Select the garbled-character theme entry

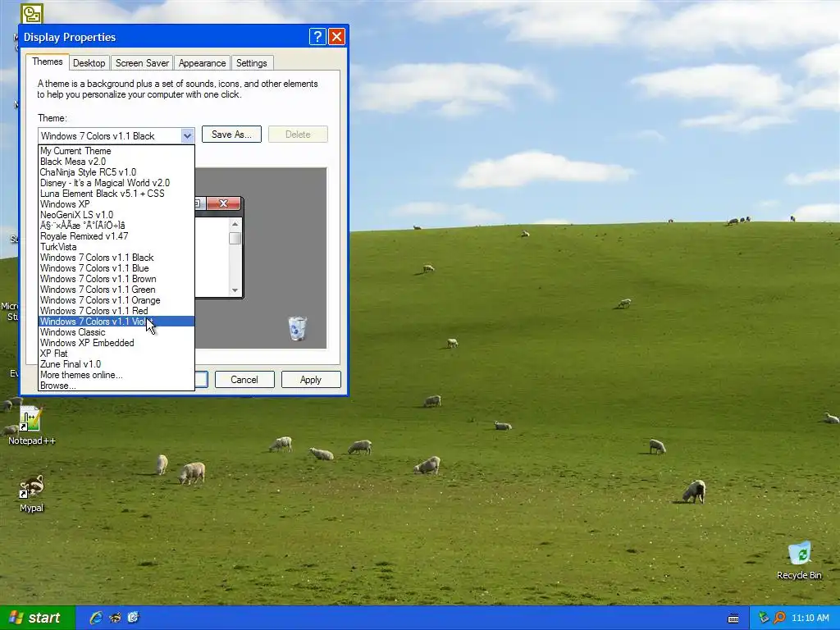[x=116, y=226]
